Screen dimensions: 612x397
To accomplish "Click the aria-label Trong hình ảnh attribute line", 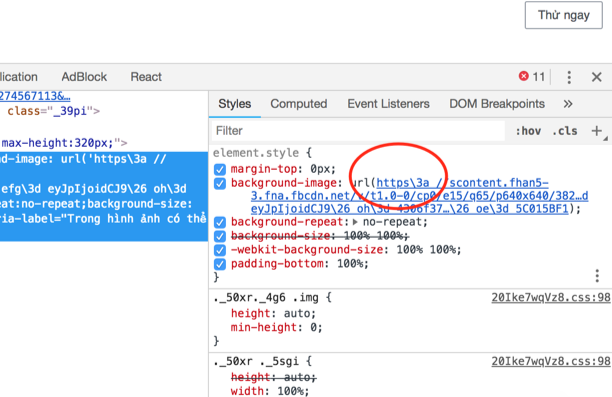I will coord(103,219).
